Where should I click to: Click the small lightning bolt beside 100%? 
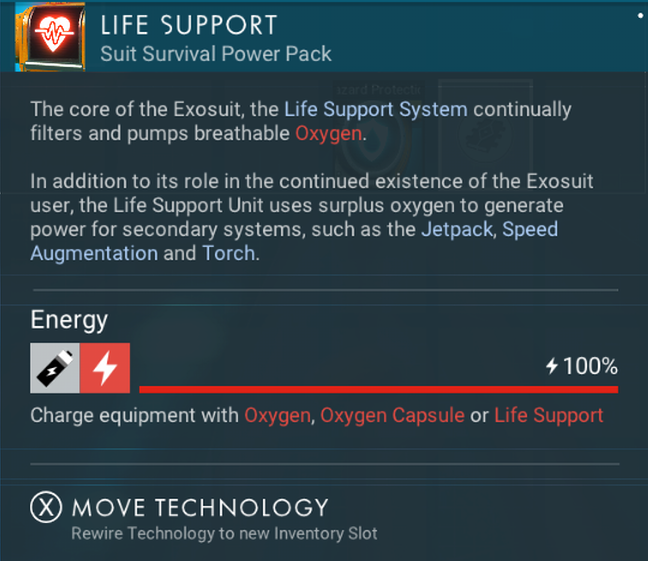coord(551,366)
